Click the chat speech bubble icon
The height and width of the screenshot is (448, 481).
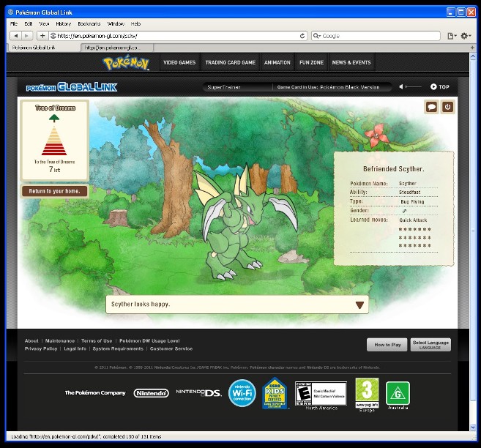(431, 107)
